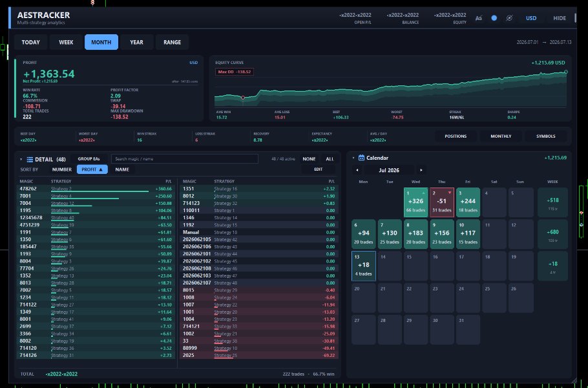This screenshot has height=388, width=588.
Task: Toggle strategy row magic 12345678
Action: tap(96, 218)
